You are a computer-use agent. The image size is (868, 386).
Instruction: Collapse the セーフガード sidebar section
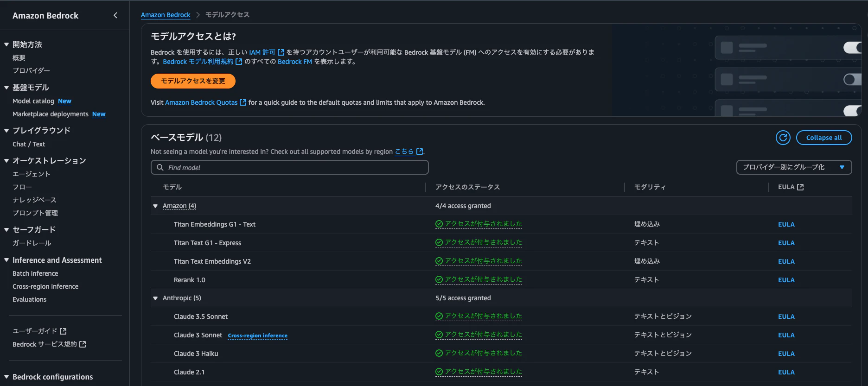(x=6, y=230)
